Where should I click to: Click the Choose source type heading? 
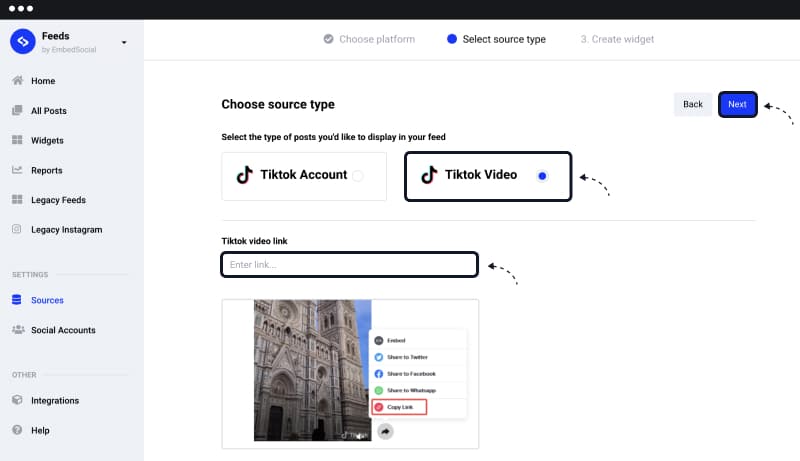point(278,104)
